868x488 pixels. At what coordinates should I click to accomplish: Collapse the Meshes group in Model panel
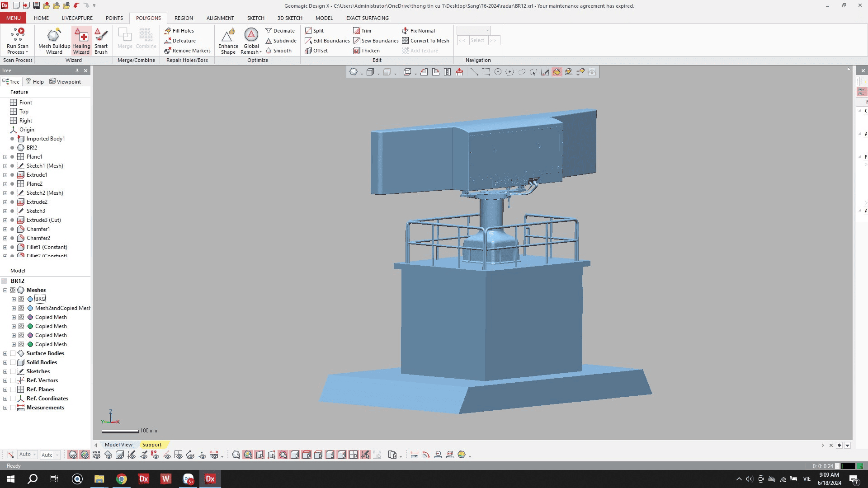coord(6,290)
